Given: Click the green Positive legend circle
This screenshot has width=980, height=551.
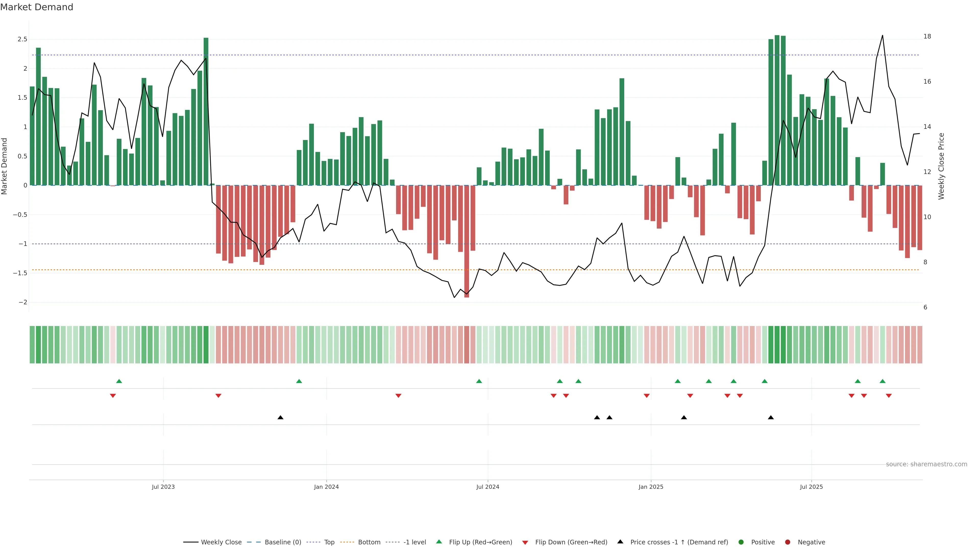Looking at the screenshot, I should 741,542.
